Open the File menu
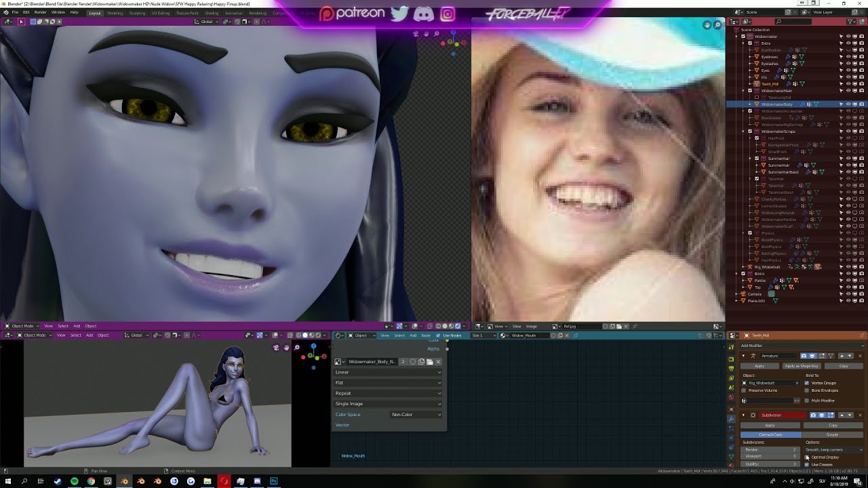Screen dimensions: 868x488 pos(15,12)
